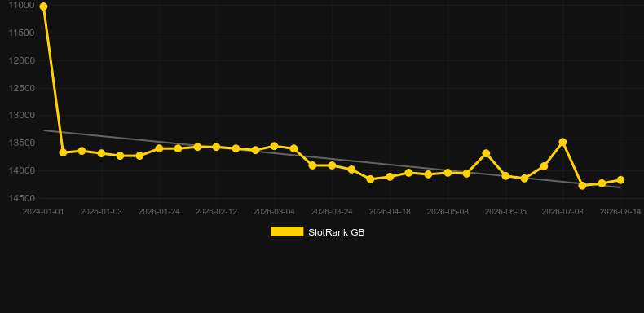Select the data point for 2026-04-18
The width and height of the screenshot is (644, 313).
(390, 177)
